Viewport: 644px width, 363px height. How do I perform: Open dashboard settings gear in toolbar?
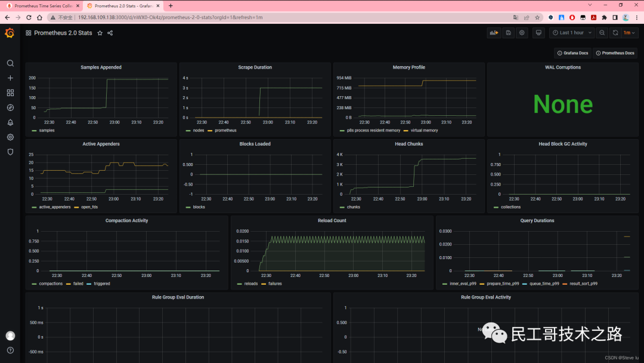click(522, 33)
